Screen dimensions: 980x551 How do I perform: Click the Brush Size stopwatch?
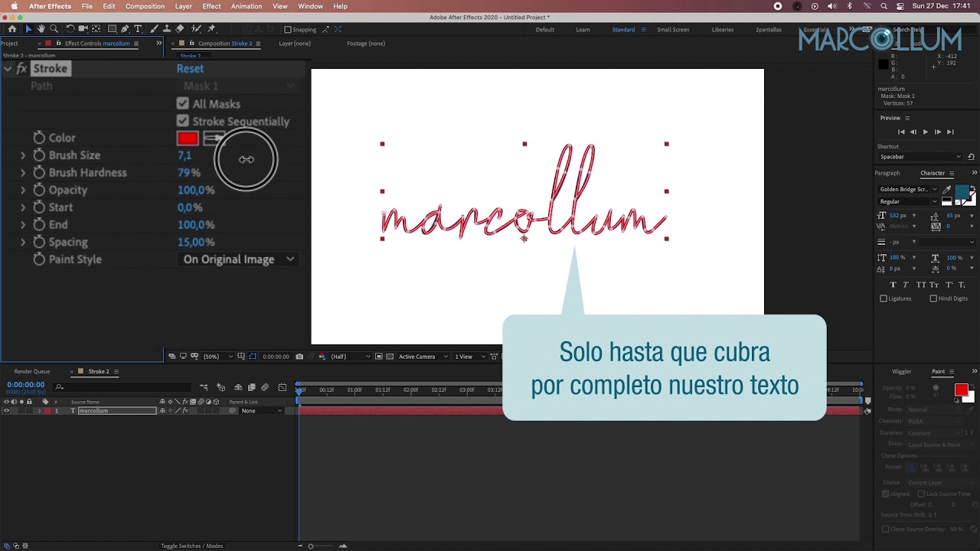pyautogui.click(x=39, y=155)
